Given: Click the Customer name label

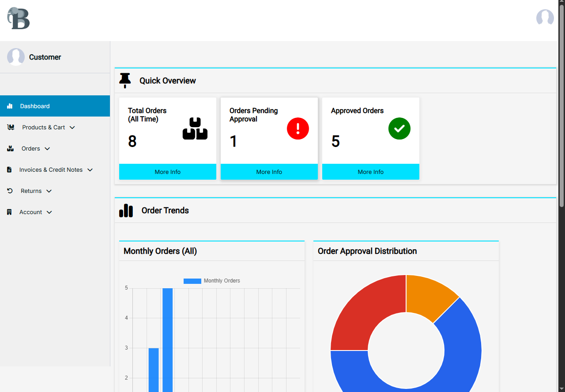Looking at the screenshot, I should tap(45, 57).
